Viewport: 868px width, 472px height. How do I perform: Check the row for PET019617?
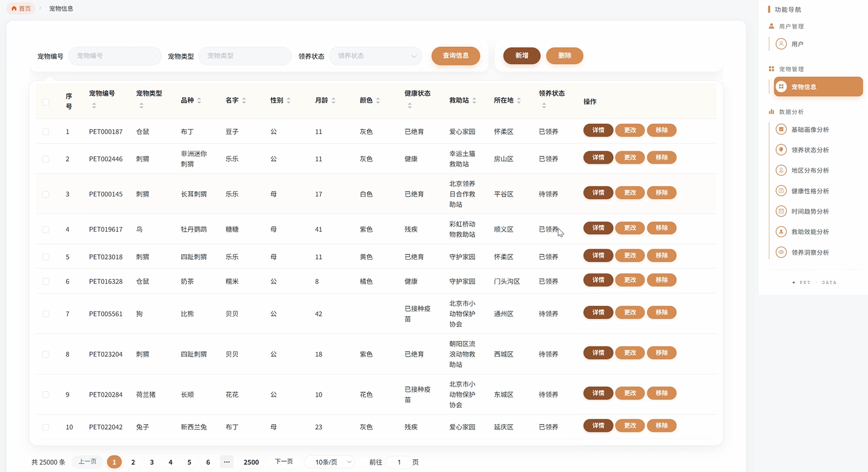(46, 229)
